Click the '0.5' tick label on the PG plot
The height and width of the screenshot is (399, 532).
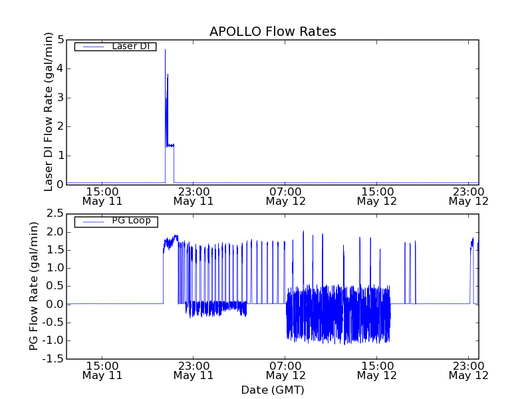[x=55, y=286]
